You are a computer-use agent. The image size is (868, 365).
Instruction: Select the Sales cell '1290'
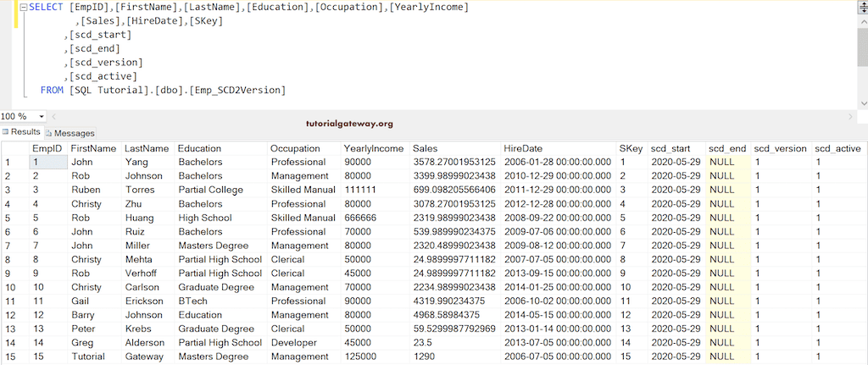pos(455,357)
